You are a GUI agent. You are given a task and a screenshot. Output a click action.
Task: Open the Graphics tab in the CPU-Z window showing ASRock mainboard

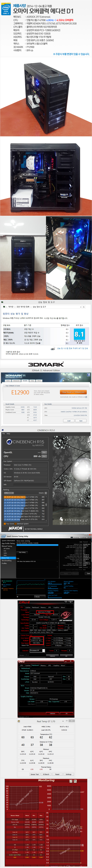coord(56,665)
